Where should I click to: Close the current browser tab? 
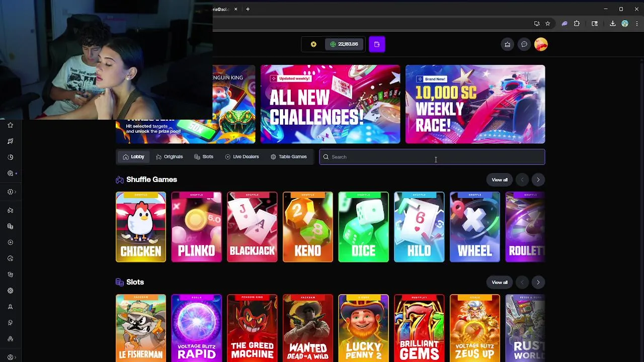click(235, 9)
